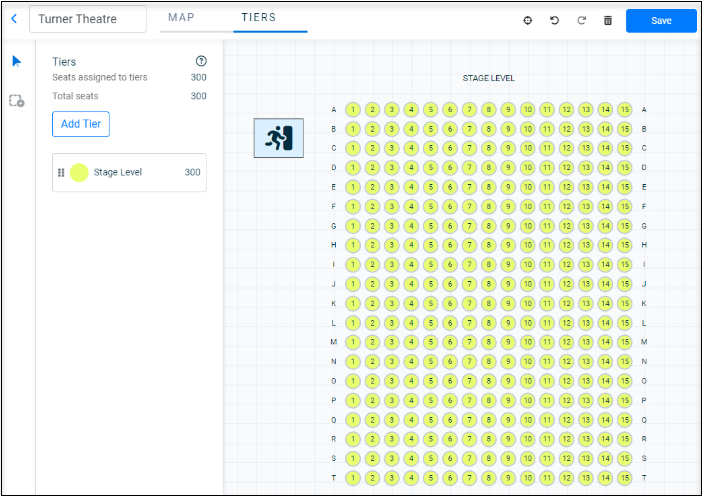Select seat 8 in row B
702x496 pixels.
point(489,129)
